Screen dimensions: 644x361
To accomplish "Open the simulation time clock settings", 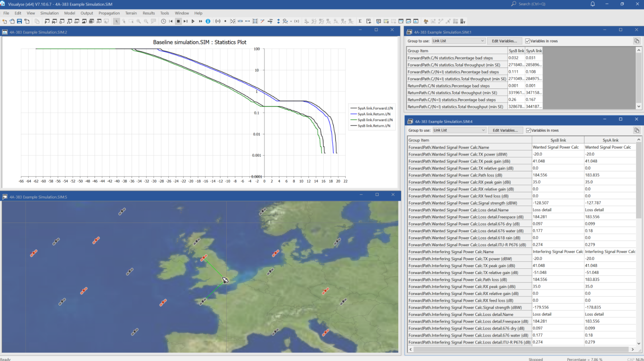I will pos(163,21).
